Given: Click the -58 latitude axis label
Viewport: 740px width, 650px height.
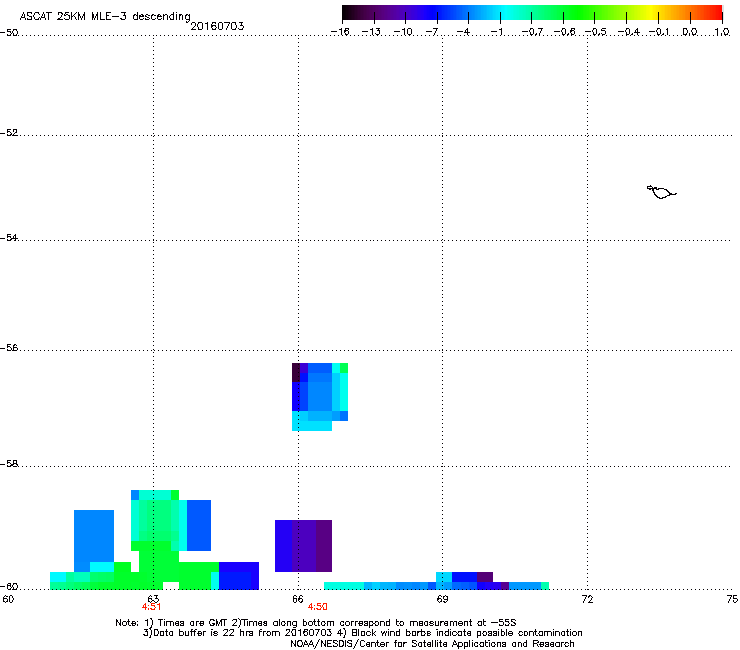Looking at the screenshot, I should [x=9, y=464].
